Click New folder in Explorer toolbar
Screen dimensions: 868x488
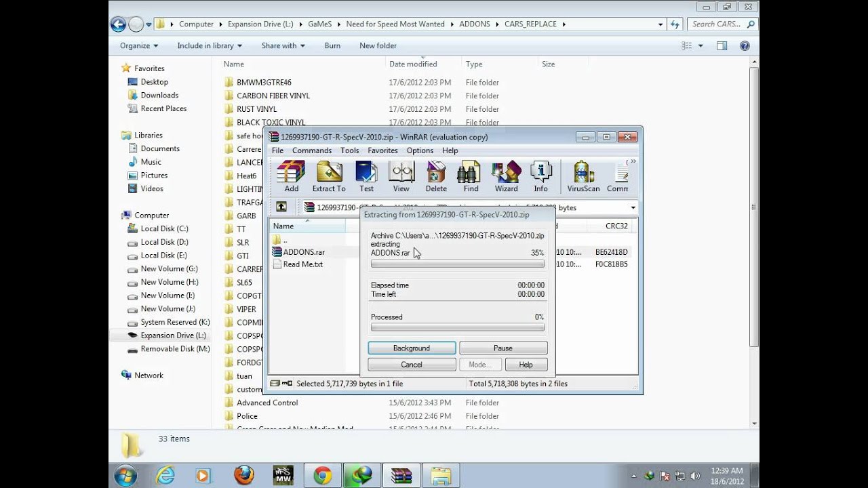(378, 45)
